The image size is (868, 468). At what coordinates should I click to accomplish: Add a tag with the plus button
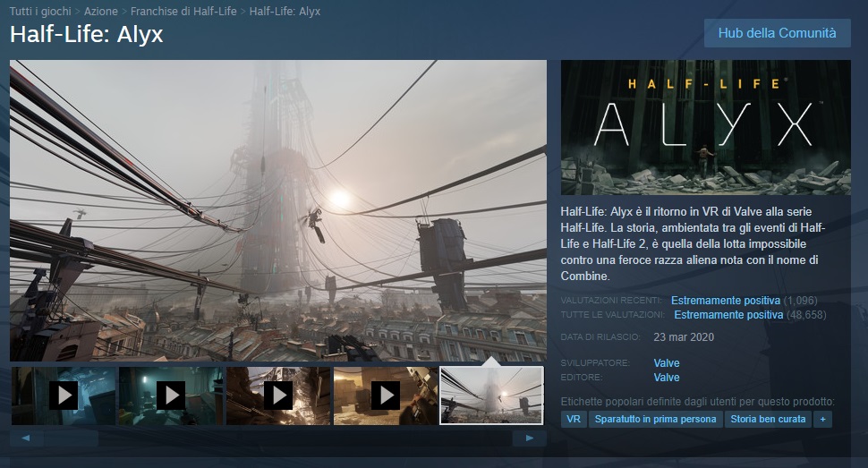(822, 420)
